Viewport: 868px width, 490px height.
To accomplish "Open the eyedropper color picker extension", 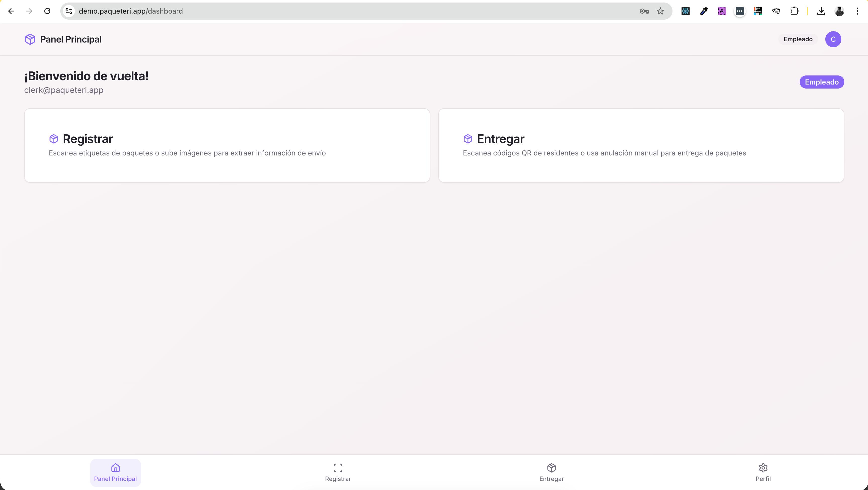I will 704,11.
